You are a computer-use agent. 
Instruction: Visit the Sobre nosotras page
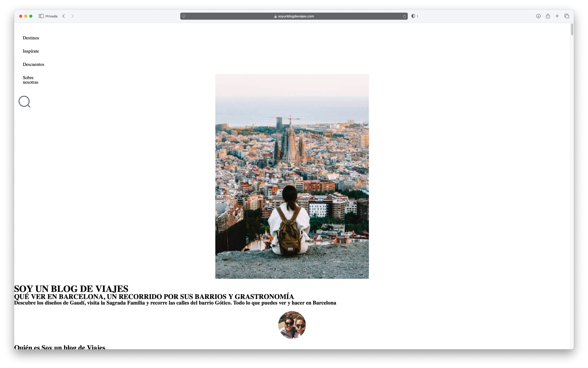click(30, 80)
